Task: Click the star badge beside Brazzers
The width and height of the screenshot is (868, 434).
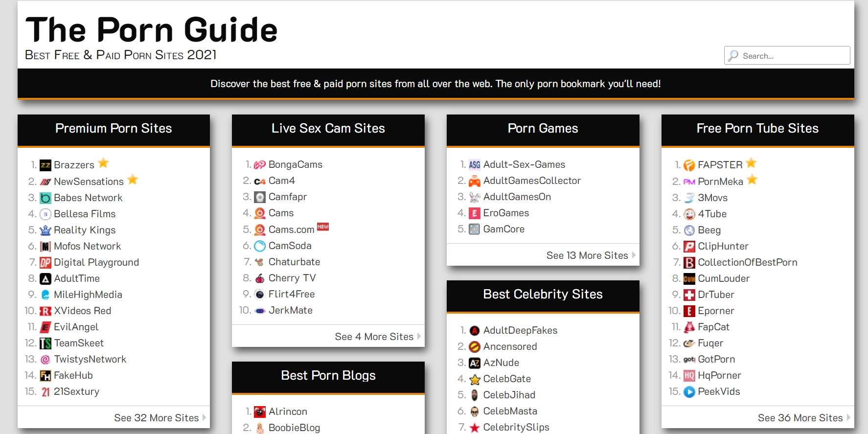Action: [103, 163]
